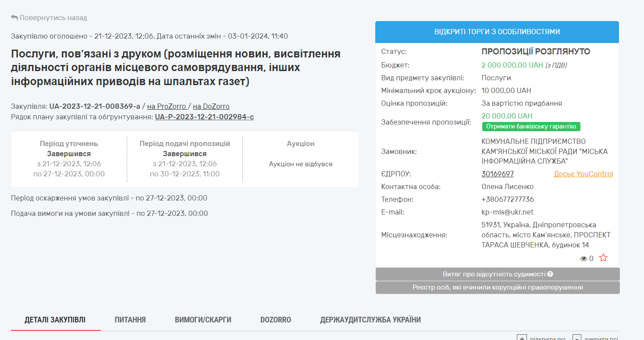Open procurement plan link UA-P-2023-12-21-002984-c

pyautogui.click(x=204, y=117)
